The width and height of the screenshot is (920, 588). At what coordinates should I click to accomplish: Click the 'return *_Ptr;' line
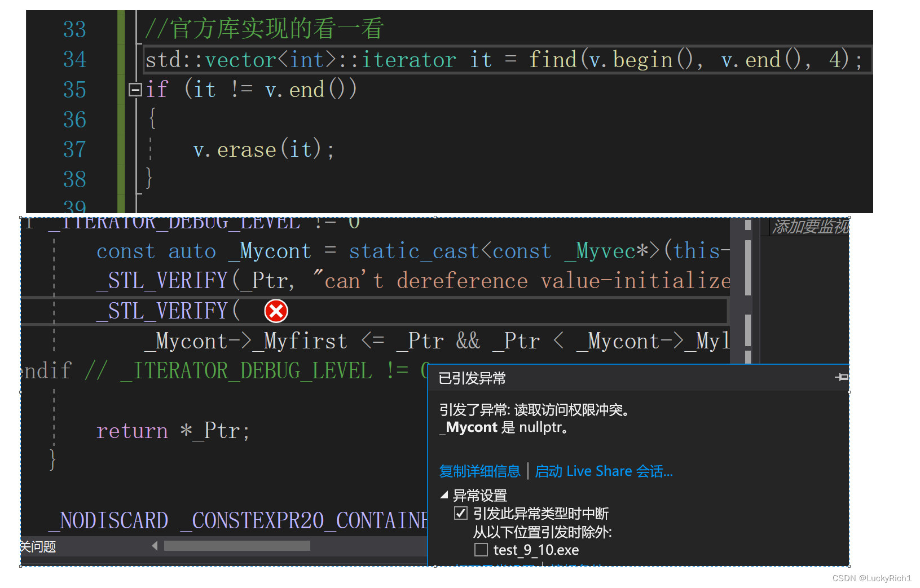coord(173,431)
